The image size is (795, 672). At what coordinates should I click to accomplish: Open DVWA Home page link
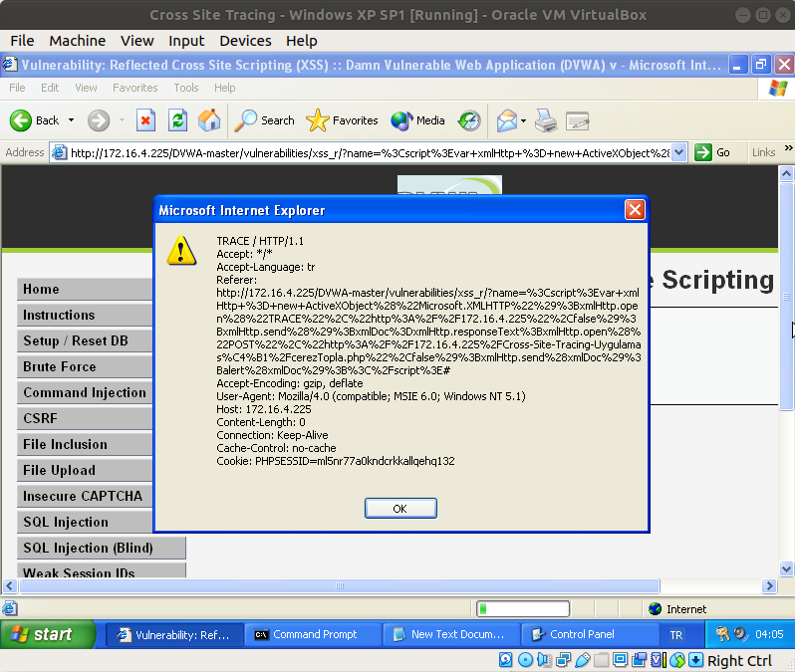[85, 289]
